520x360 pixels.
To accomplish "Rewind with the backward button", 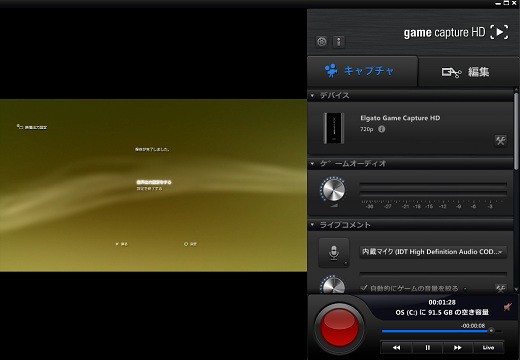I will click(x=396, y=348).
